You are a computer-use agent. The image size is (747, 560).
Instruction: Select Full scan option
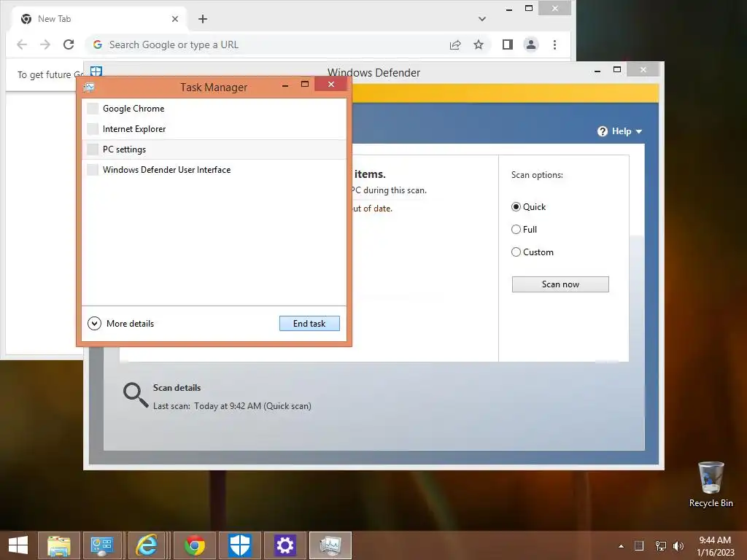pos(516,230)
